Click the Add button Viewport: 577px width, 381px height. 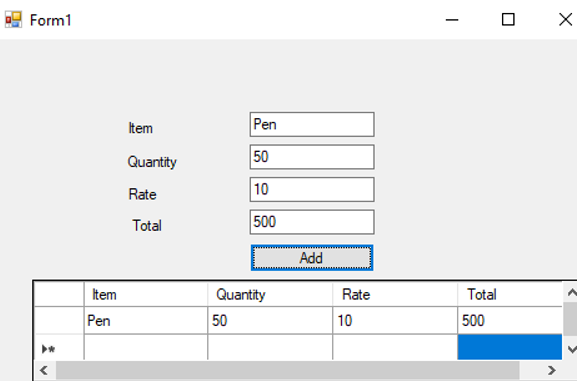pyautogui.click(x=312, y=258)
